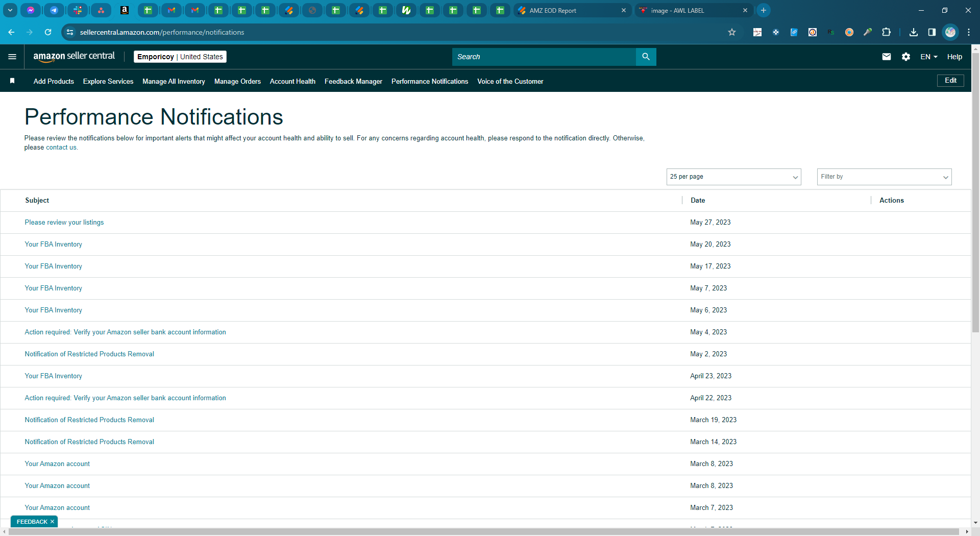This screenshot has width=980, height=536.
Task: Open a new browser tab
Action: tap(764, 10)
